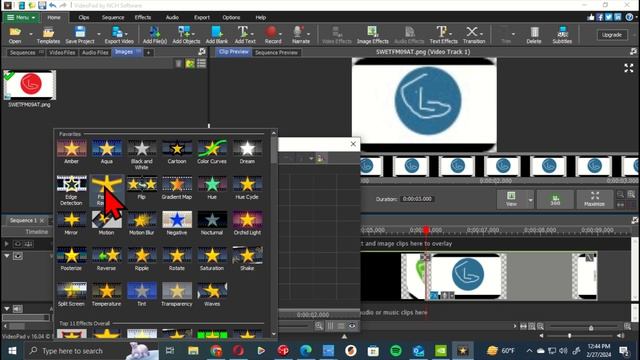Choose Orchid Light effect
640x360 pixels.
247,223
